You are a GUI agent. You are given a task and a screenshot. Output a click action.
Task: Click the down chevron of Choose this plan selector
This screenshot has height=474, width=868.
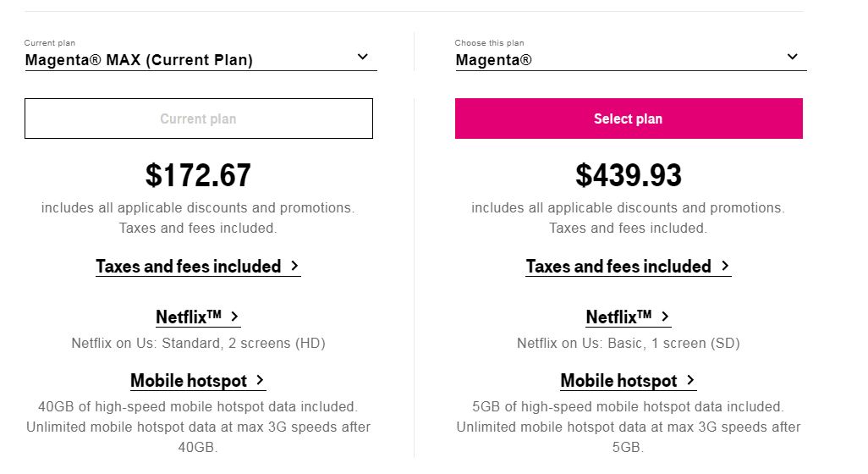pyautogui.click(x=793, y=57)
